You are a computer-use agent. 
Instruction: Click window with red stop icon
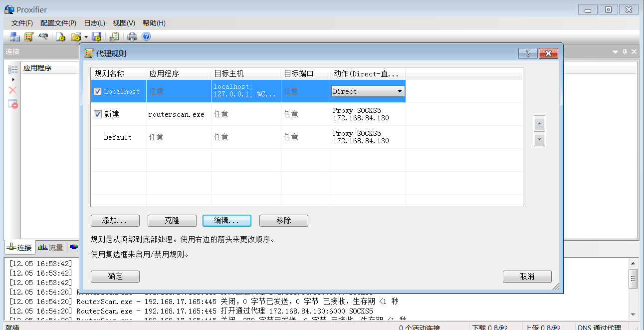13,104
